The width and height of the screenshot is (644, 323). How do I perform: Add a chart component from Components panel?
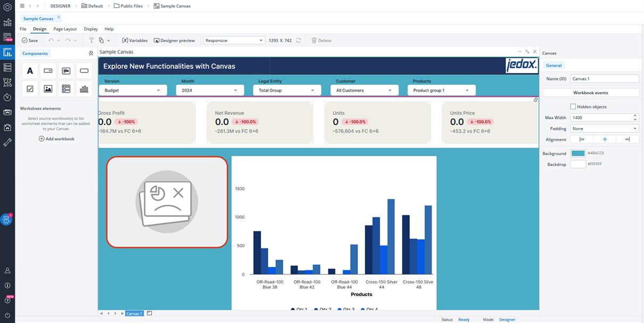tap(84, 89)
